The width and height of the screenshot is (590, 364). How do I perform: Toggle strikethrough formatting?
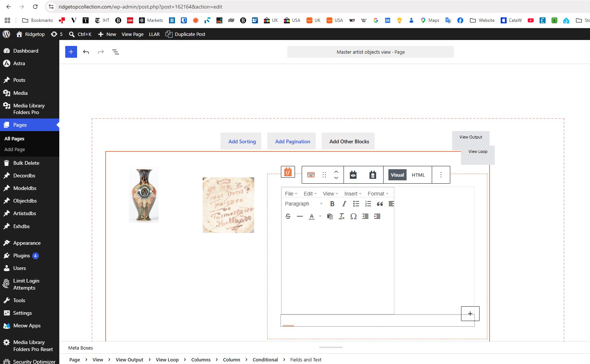(x=288, y=216)
